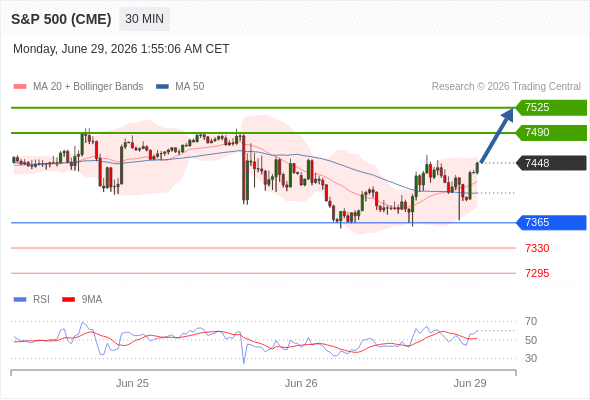
Task: Click the blue RSI legend swatch
Action: pyautogui.click(x=20, y=300)
